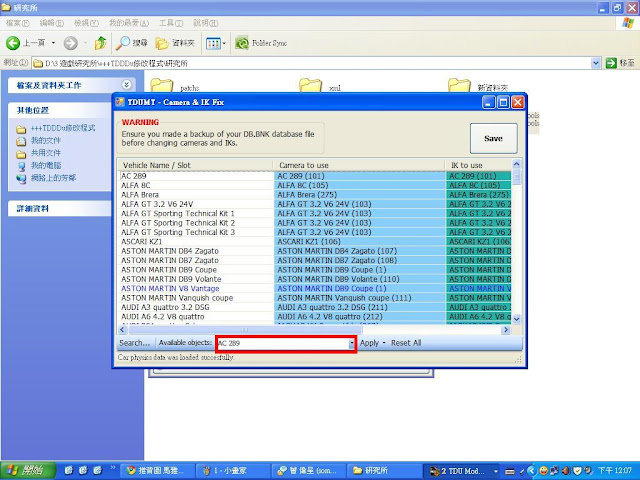Click camera cell ALFA Brera (275)

pyautogui.click(x=360, y=195)
